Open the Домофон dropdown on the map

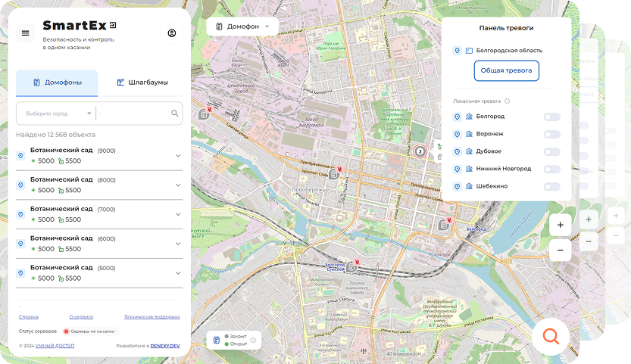[x=242, y=26]
